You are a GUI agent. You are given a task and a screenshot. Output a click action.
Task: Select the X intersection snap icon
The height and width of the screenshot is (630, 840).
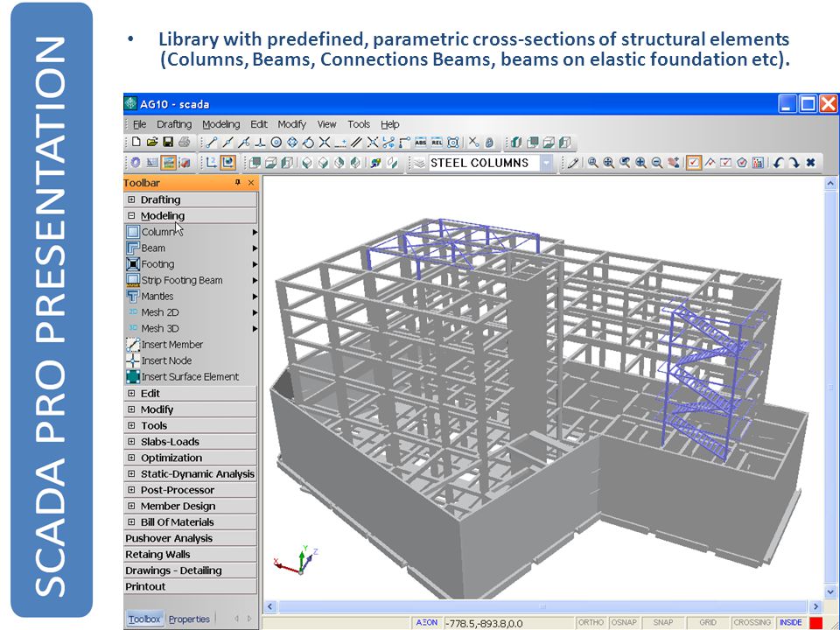(x=325, y=143)
